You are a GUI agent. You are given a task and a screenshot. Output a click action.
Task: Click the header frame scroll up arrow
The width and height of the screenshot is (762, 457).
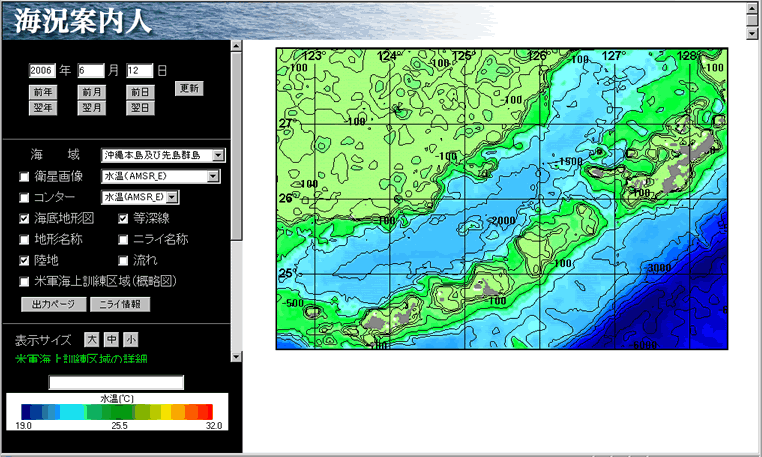point(752,8)
